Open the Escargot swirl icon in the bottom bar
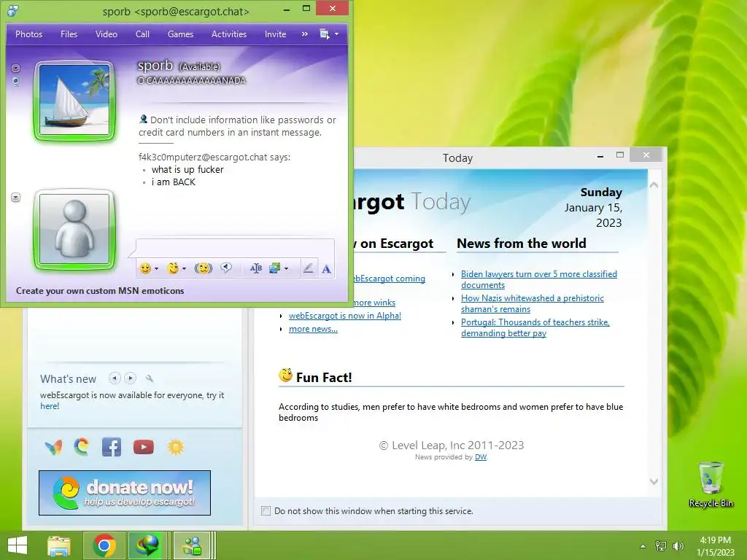Image resolution: width=747 pixels, height=560 pixels. pos(82,447)
